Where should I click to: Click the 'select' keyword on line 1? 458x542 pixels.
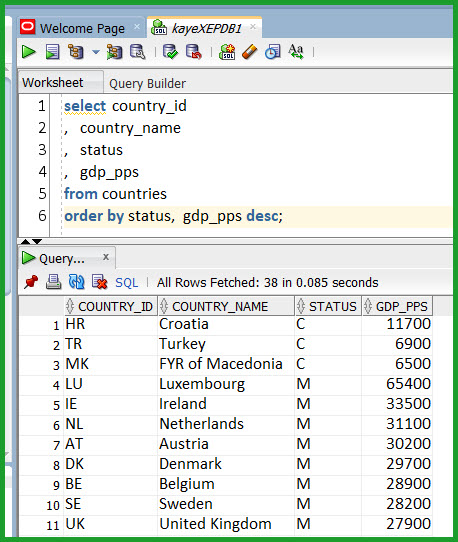pos(85,106)
